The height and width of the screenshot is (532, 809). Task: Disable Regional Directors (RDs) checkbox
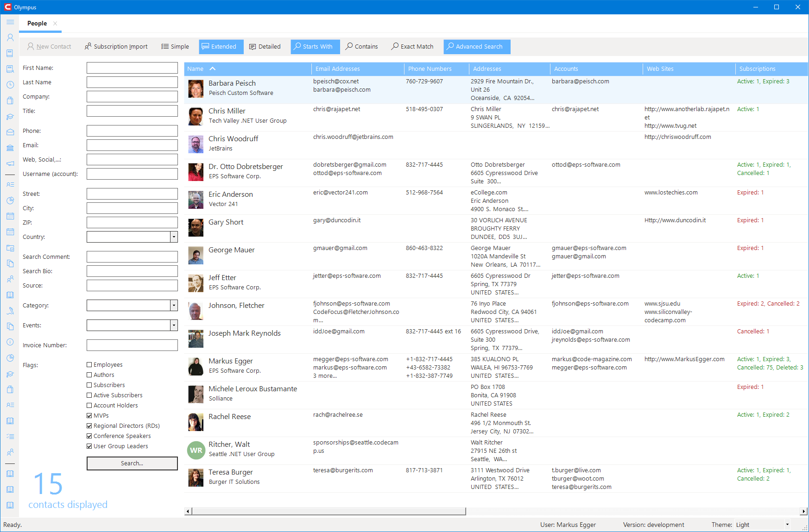[x=89, y=426]
